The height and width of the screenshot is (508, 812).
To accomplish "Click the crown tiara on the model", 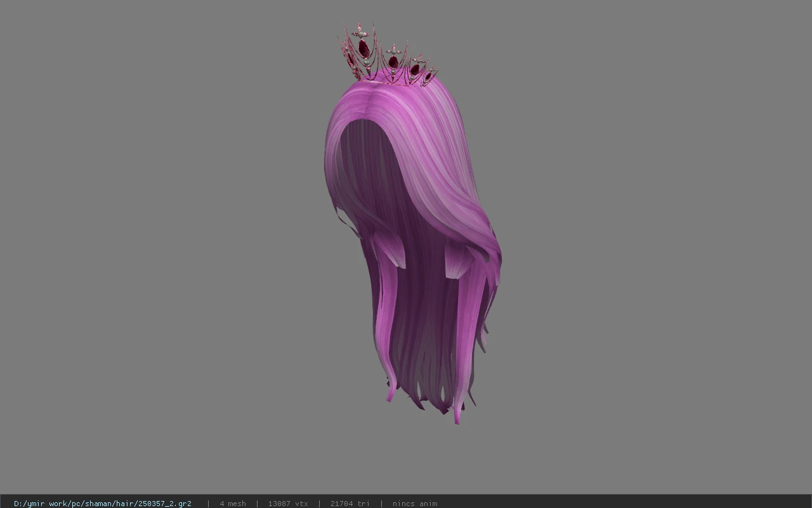I will [x=387, y=56].
